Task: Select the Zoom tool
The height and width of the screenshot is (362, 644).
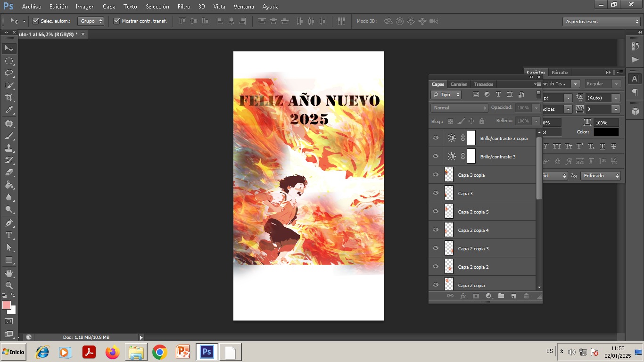Action: tap(9, 285)
